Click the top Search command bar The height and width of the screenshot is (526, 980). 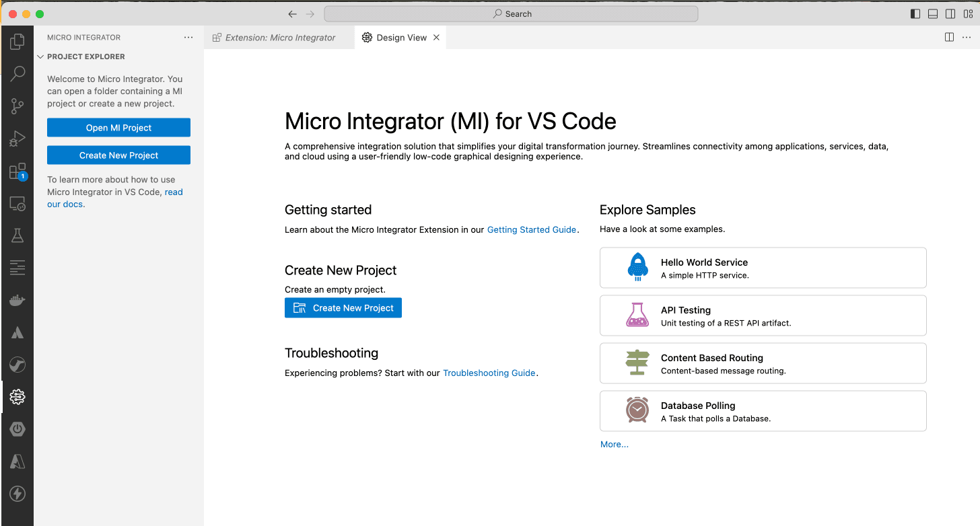tap(511, 13)
